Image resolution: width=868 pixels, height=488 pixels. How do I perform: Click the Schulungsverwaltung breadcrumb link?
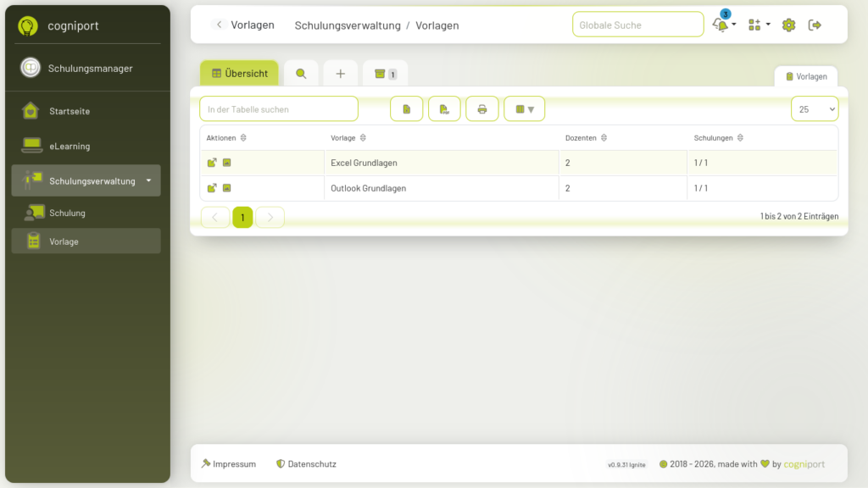348,25
